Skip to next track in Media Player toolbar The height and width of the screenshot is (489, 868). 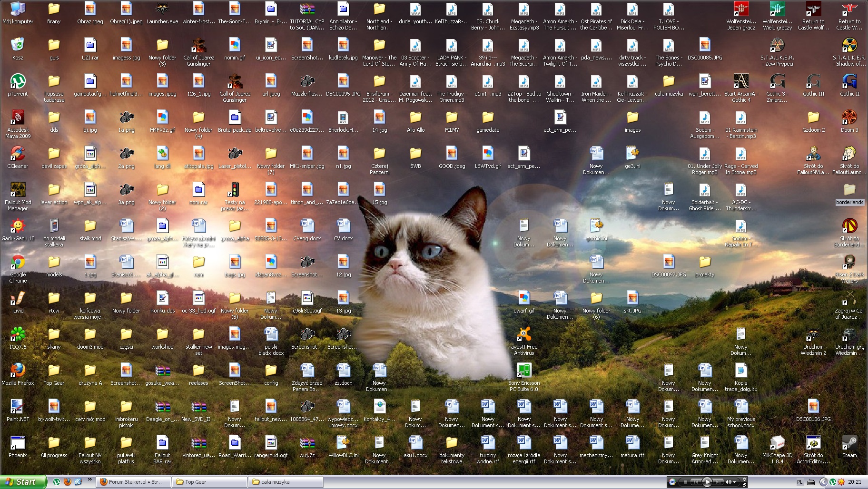(718, 482)
